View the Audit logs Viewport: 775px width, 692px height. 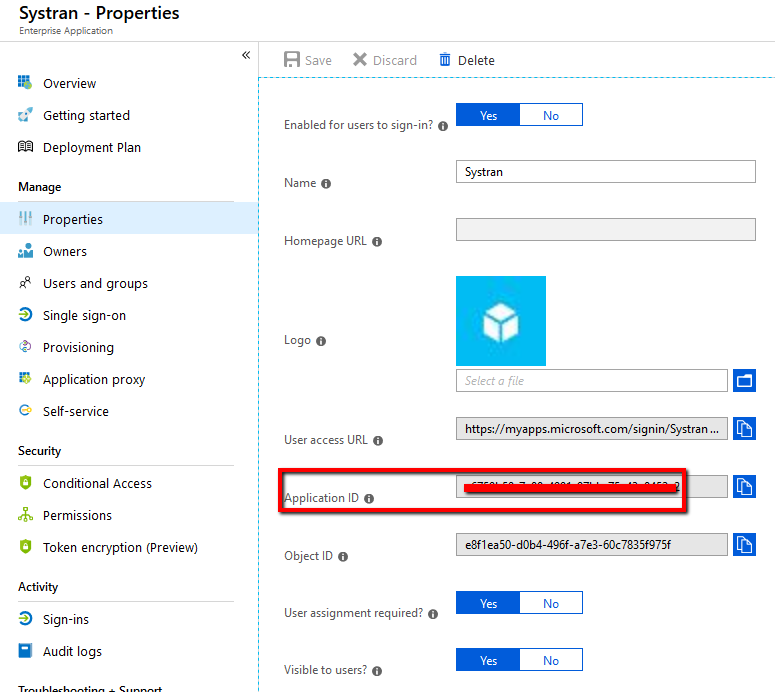[x=72, y=652]
